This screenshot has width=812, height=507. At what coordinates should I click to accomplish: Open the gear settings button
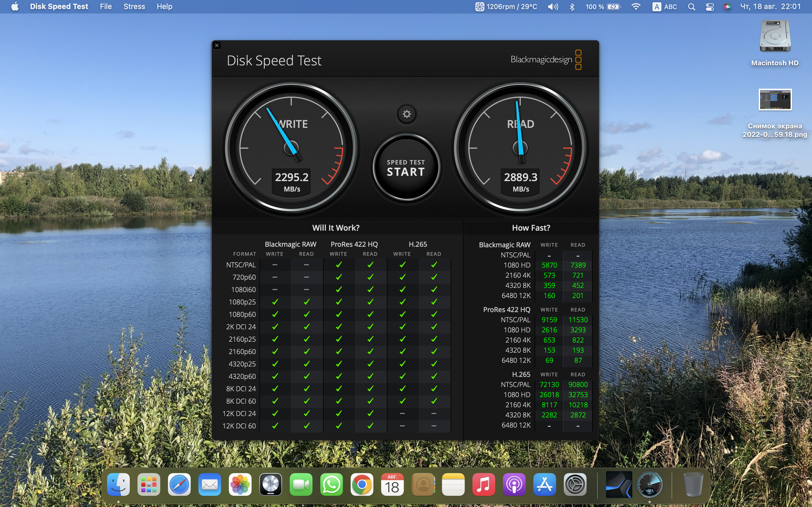click(407, 114)
